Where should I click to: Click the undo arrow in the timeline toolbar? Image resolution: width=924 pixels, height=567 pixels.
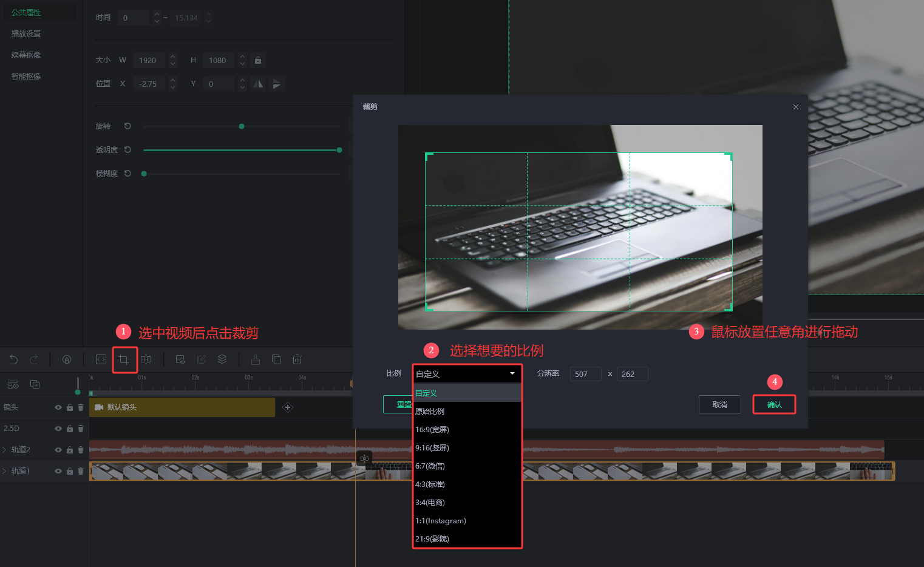click(13, 359)
